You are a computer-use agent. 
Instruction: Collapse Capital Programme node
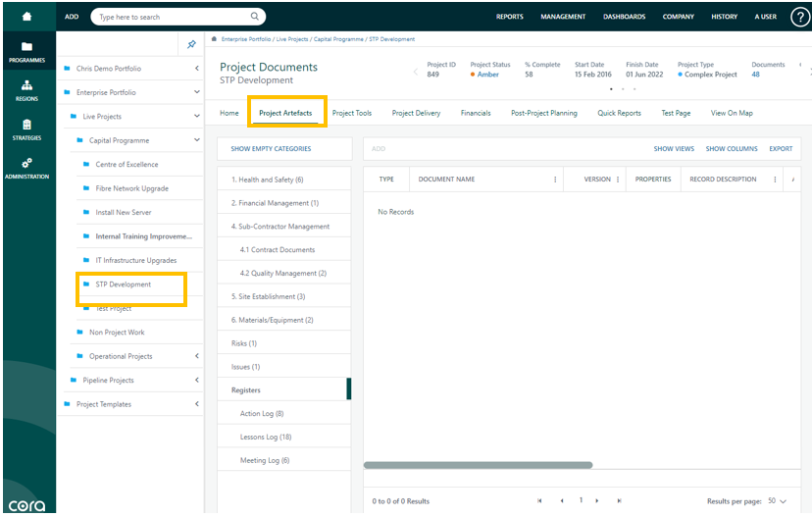tap(197, 140)
